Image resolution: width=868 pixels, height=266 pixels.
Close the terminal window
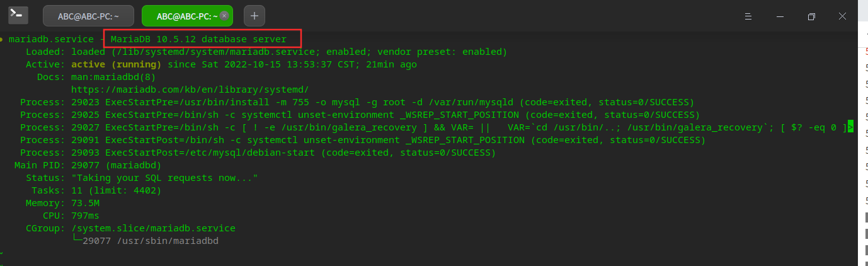(843, 16)
